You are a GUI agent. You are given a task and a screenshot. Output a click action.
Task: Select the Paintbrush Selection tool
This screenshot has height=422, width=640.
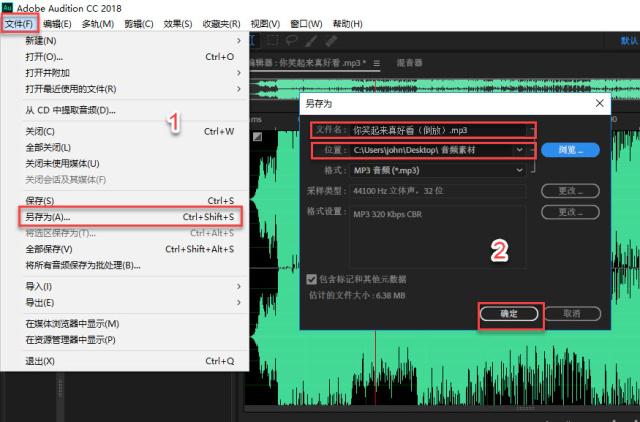tap(311, 40)
